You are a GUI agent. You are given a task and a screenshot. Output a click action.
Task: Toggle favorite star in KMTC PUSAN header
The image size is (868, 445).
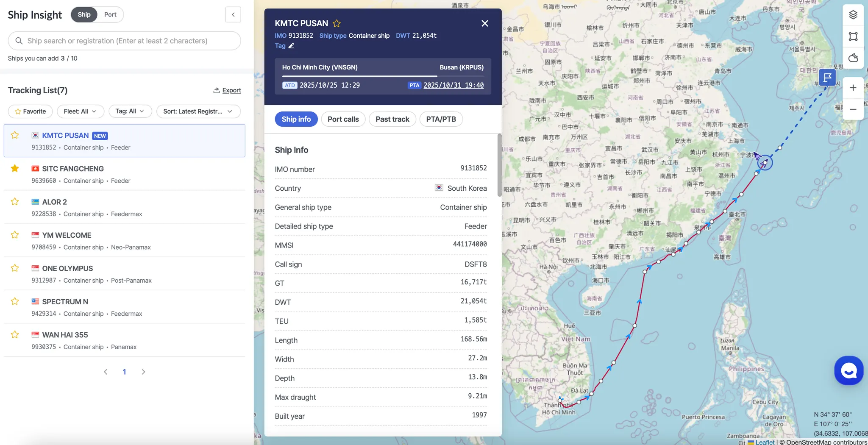point(337,23)
